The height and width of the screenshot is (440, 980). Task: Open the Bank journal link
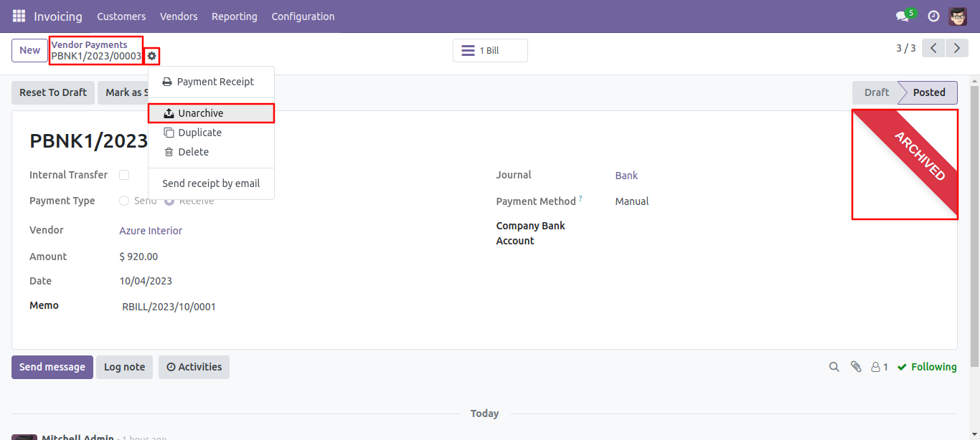[x=626, y=176]
